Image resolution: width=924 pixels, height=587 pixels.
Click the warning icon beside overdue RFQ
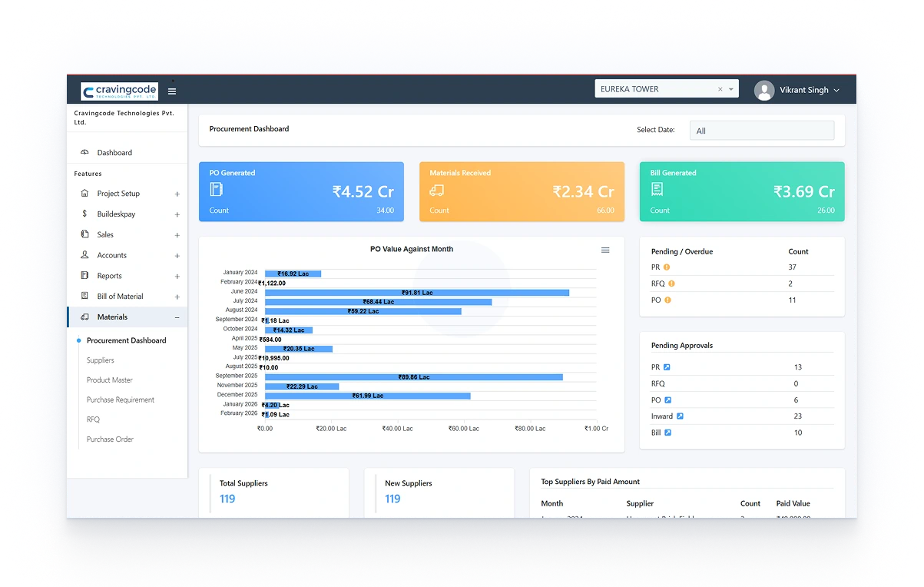pyautogui.click(x=671, y=284)
